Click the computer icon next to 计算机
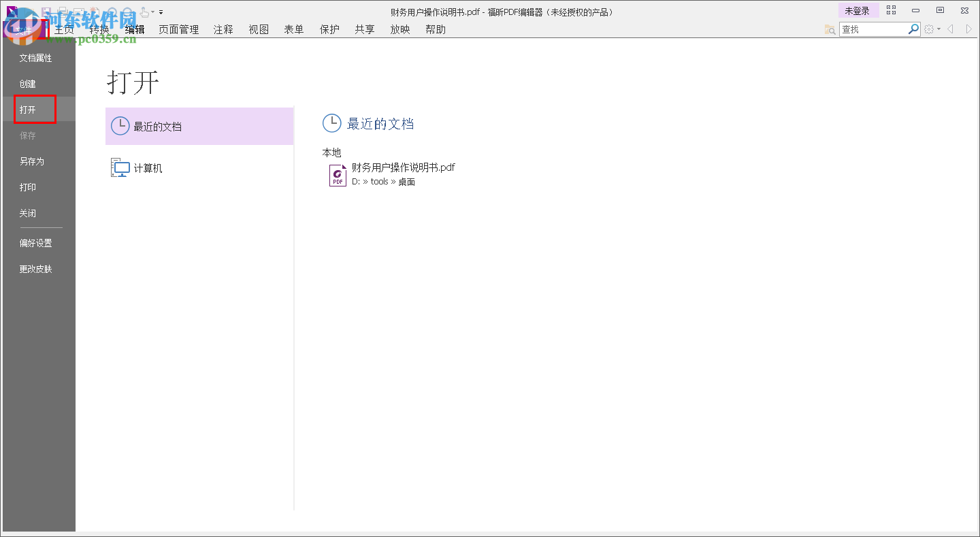 (120, 167)
